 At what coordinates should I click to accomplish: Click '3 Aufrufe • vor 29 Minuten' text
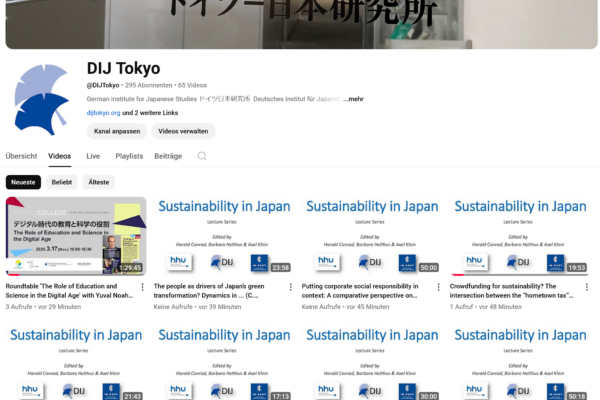tap(43, 307)
